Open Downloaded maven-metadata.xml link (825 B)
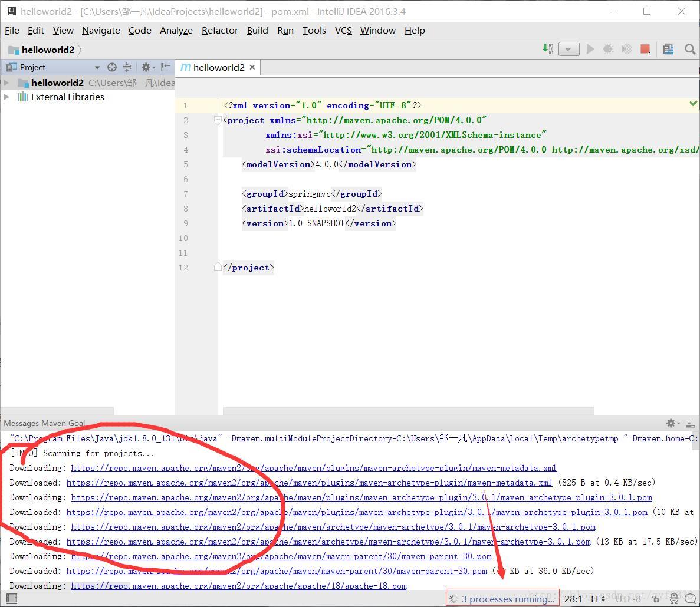Viewport: 700px width, 607px height. pos(309,483)
